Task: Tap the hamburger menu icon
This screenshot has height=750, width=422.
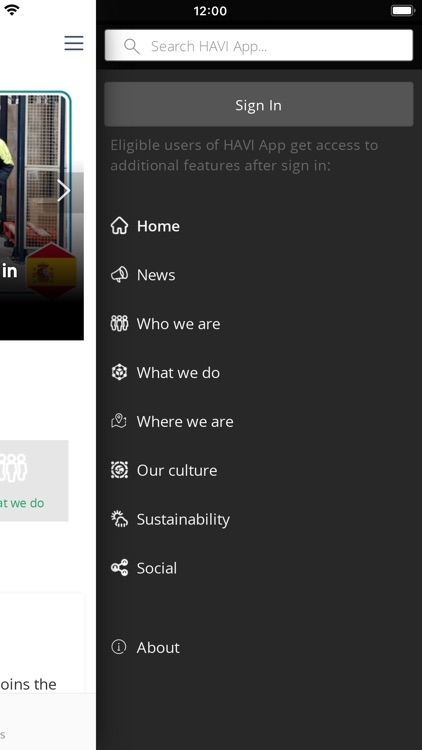Action: (x=74, y=43)
